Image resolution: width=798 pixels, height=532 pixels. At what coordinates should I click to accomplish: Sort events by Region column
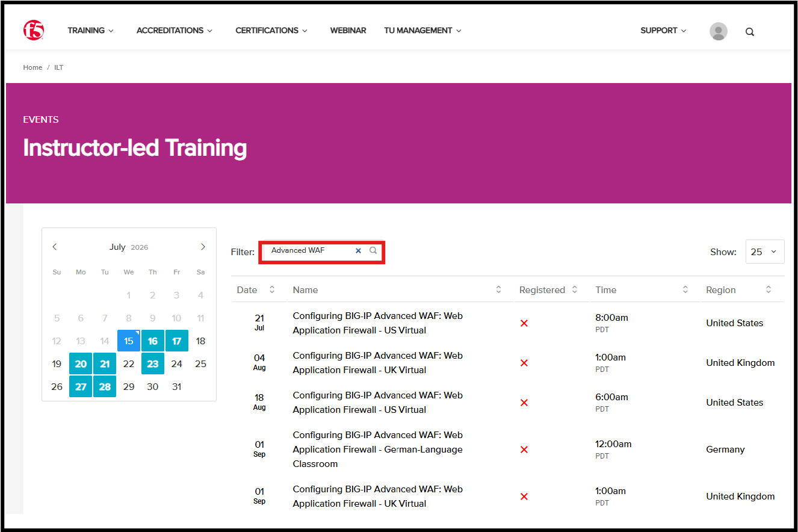coord(769,289)
